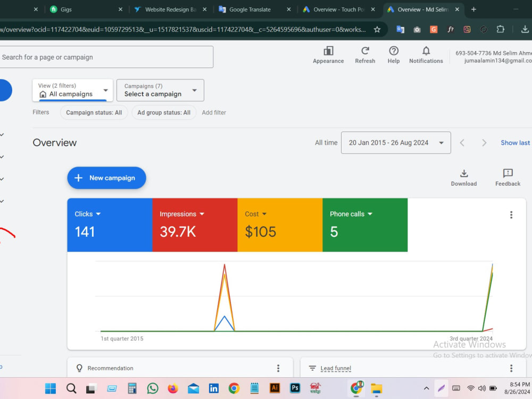Download the overview report
Viewport: 532px width, 399px height.
[x=464, y=178]
